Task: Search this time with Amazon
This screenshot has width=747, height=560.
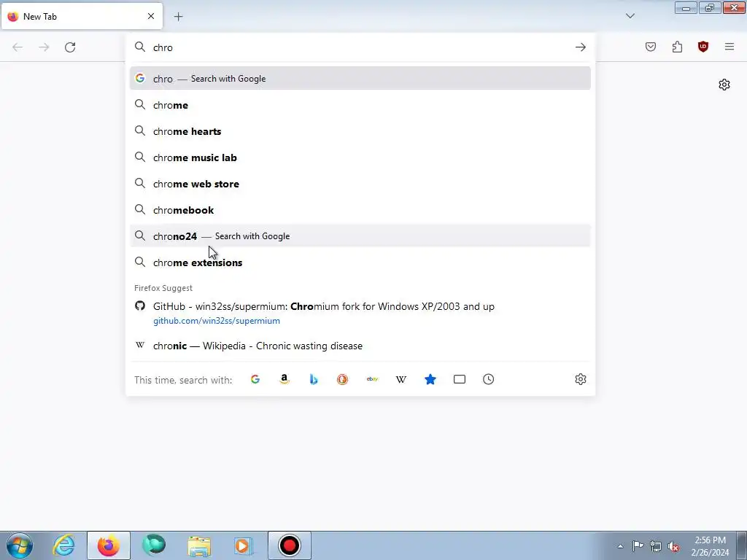Action: [285, 379]
